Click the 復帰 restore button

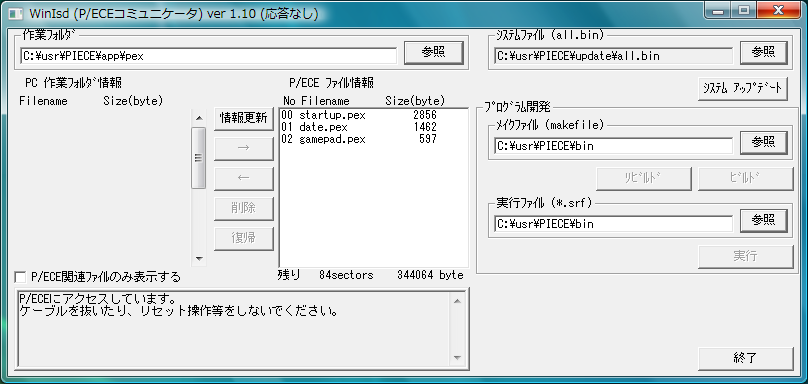pyautogui.click(x=244, y=238)
